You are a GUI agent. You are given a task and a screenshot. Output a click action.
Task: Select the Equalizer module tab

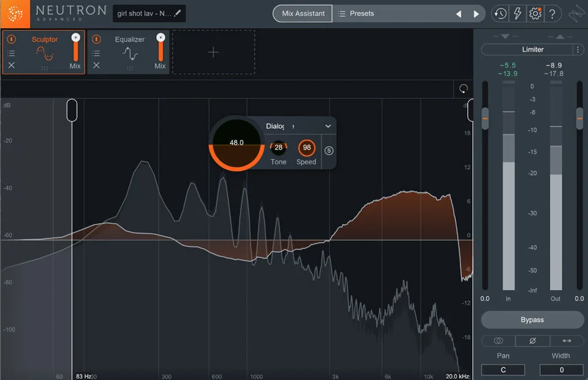click(x=129, y=51)
